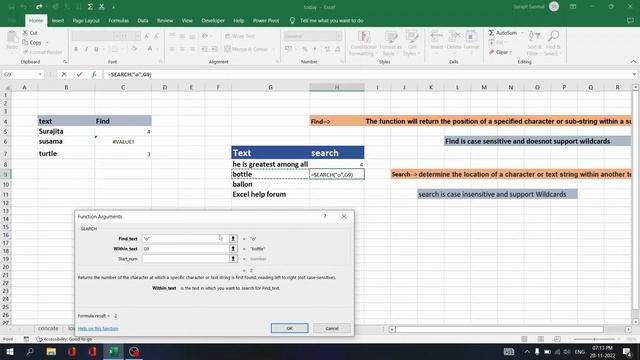Click the AutoSum sigma in Editing group
This screenshot has height=360, width=640.
point(491,33)
